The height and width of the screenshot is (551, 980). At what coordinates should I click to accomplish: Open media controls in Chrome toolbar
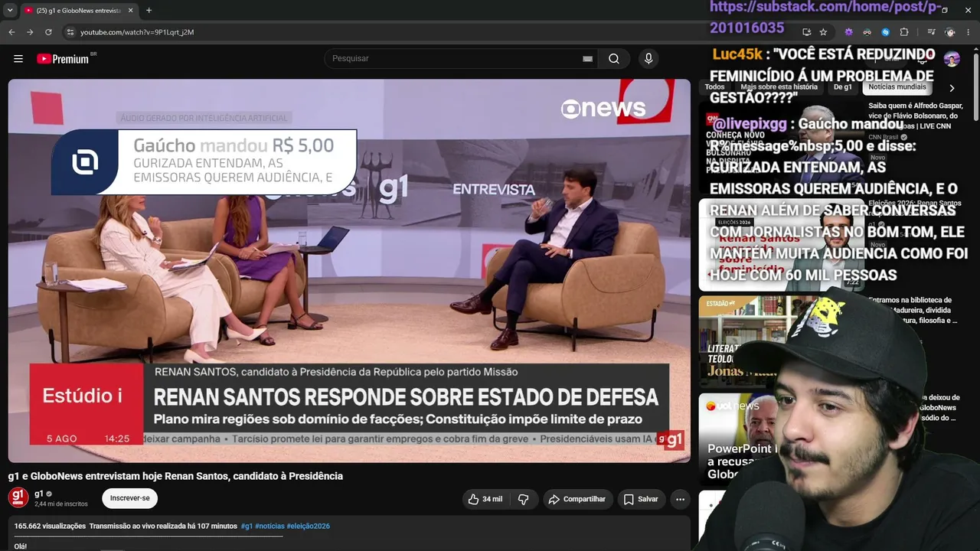(931, 32)
